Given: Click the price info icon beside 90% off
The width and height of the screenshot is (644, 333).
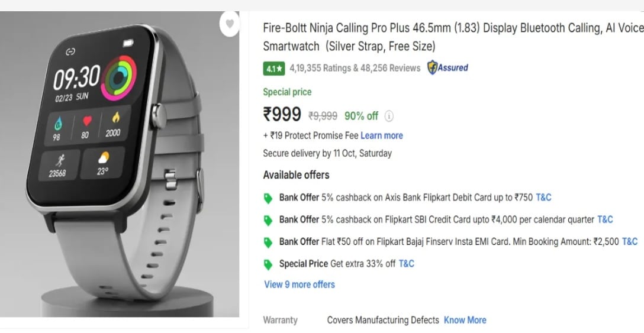Looking at the screenshot, I should point(389,116).
